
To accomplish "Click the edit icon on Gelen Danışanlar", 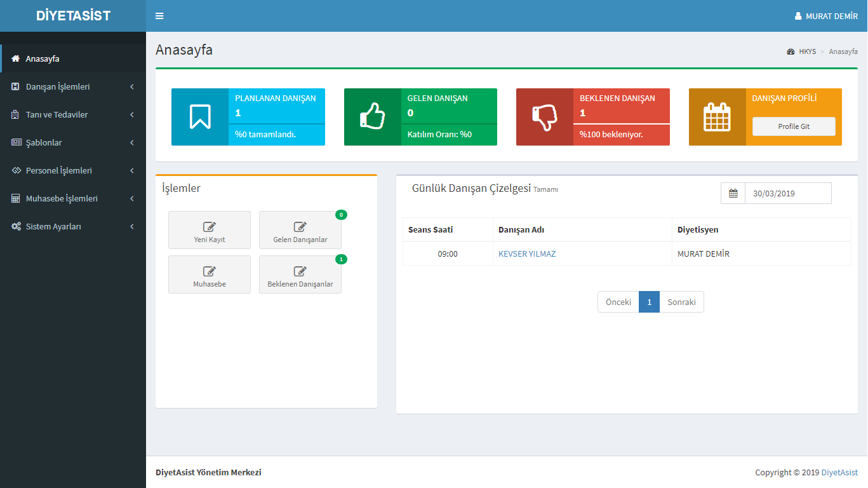I will click(300, 227).
